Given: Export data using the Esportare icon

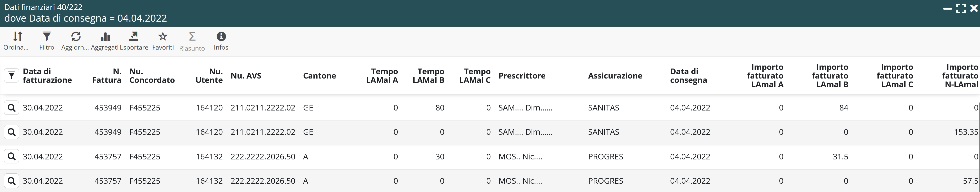Looking at the screenshot, I should [x=134, y=37].
